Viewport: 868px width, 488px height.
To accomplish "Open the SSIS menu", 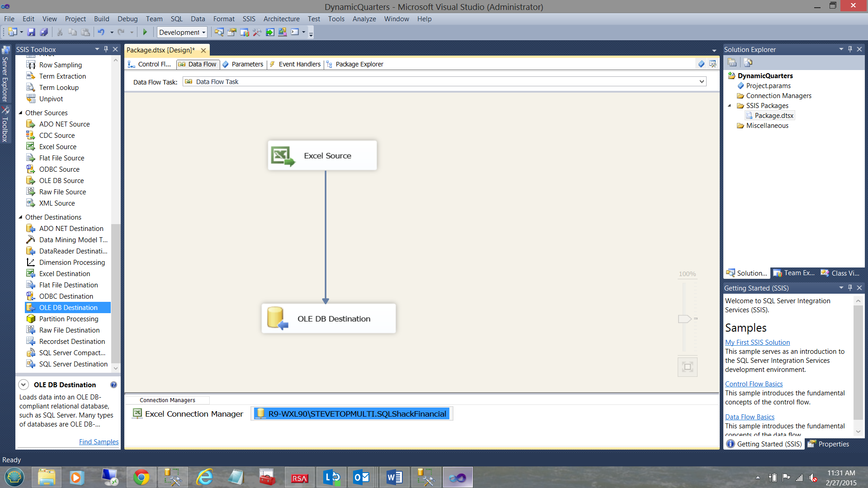I will pos(249,19).
